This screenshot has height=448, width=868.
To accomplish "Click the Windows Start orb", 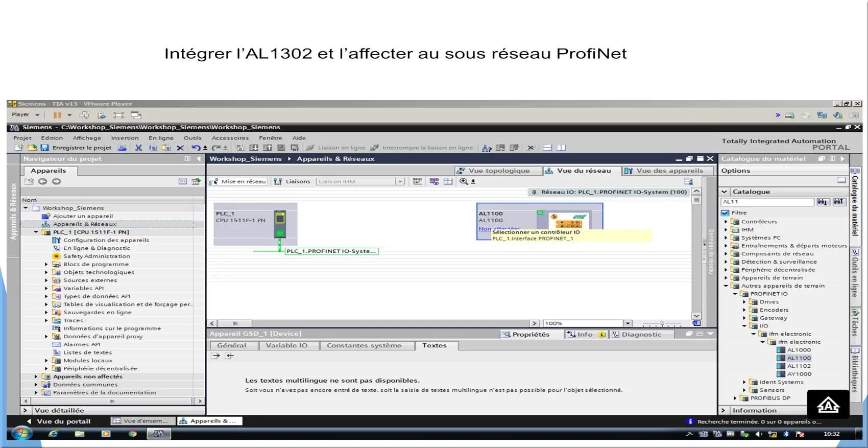I will tap(21, 434).
